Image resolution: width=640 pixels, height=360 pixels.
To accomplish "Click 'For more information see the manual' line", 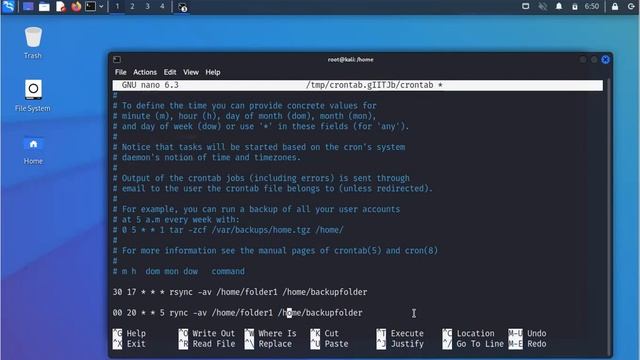I will click(x=275, y=250).
